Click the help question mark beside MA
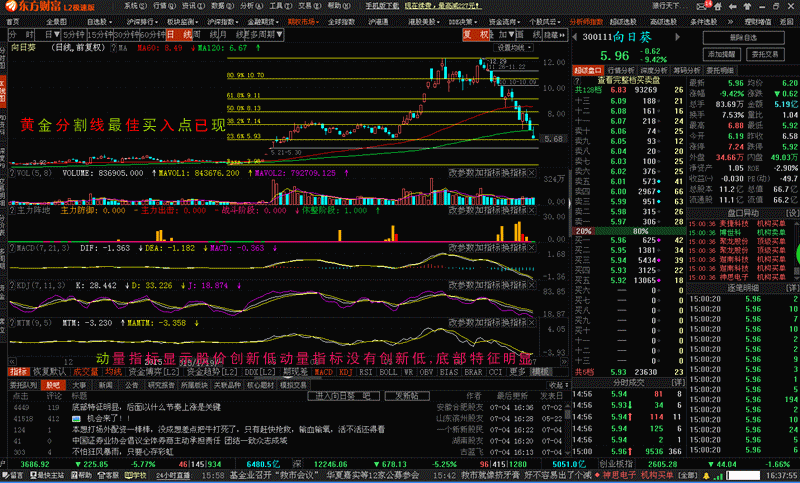The width and height of the screenshot is (800, 483). point(114,48)
